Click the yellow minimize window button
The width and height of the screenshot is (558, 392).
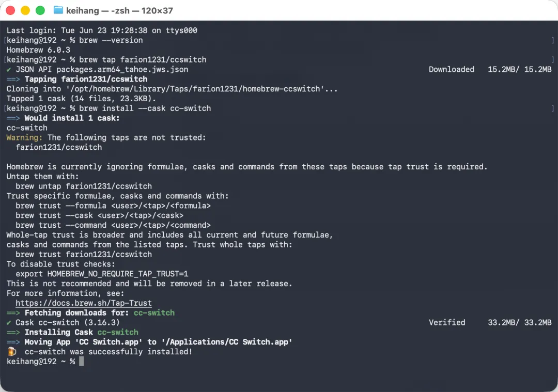(x=25, y=10)
